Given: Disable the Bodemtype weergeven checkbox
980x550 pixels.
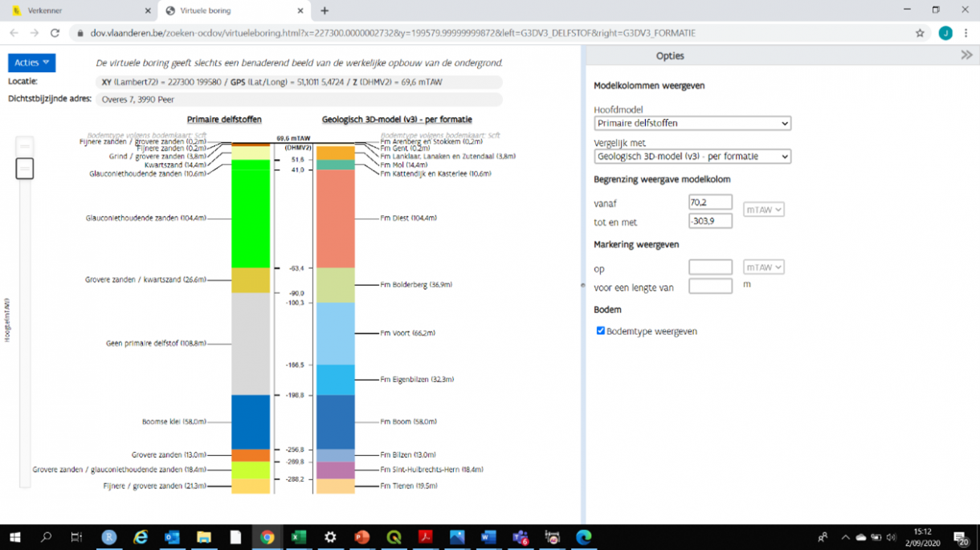Looking at the screenshot, I should tap(599, 330).
